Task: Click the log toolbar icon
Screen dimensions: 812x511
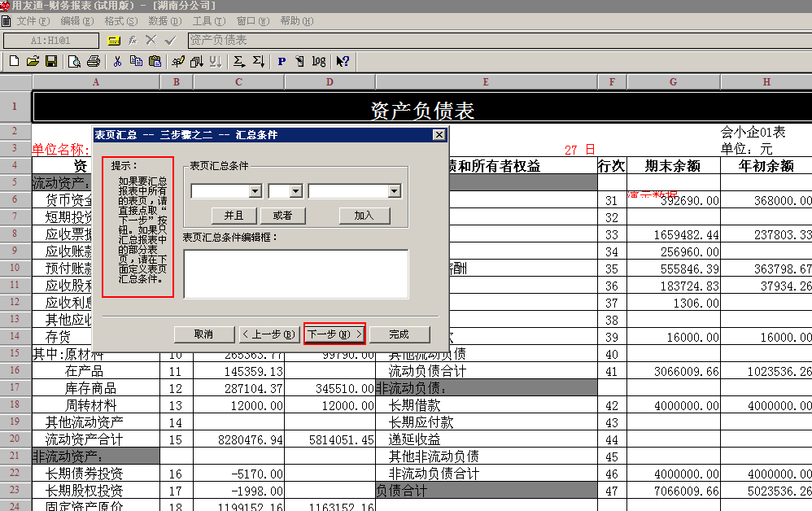Action: 318,62
